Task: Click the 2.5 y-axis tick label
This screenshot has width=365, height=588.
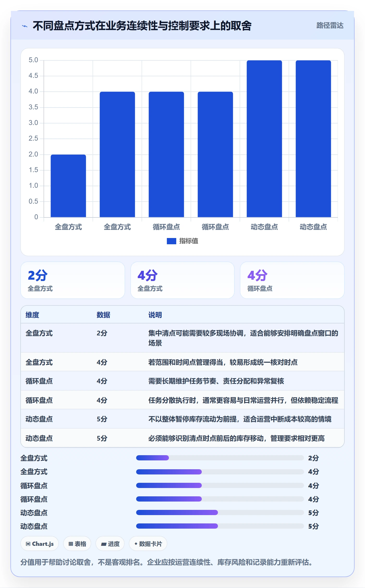Action: click(x=33, y=139)
